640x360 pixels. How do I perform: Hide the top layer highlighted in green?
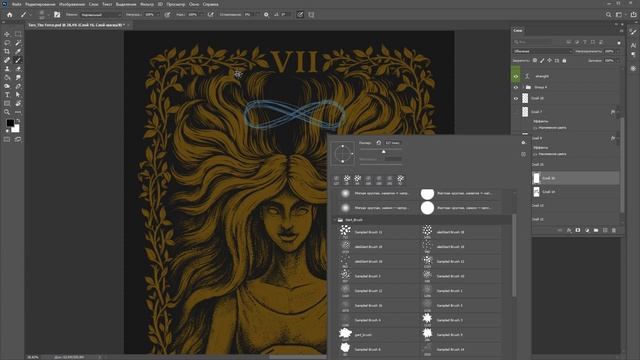click(516, 76)
